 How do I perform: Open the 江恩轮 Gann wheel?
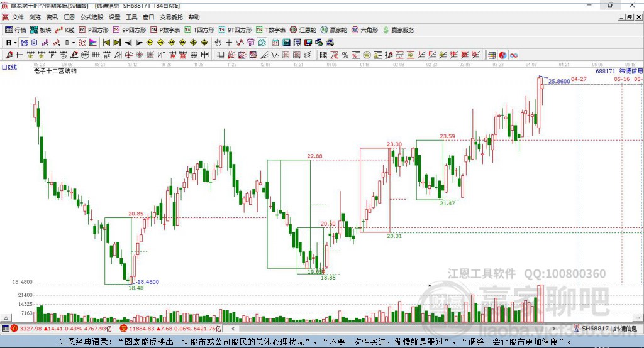click(303, 30)
